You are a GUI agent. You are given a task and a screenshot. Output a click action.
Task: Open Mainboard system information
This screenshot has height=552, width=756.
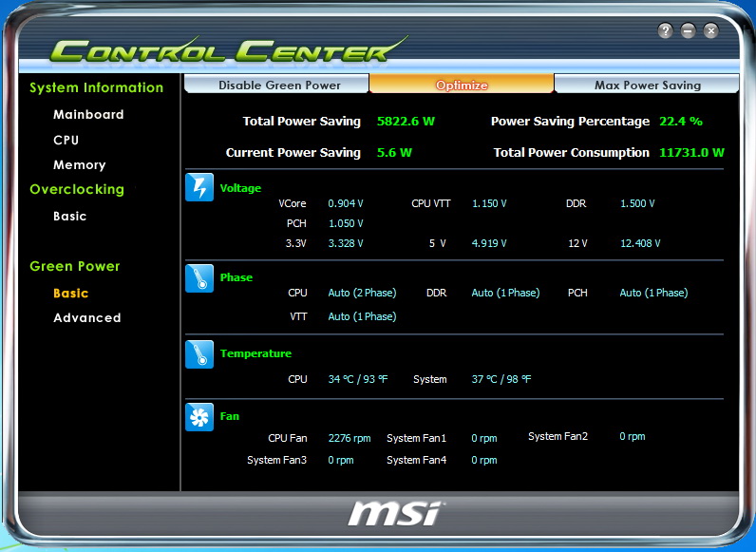pyautogui.click(x=88, y=114)
